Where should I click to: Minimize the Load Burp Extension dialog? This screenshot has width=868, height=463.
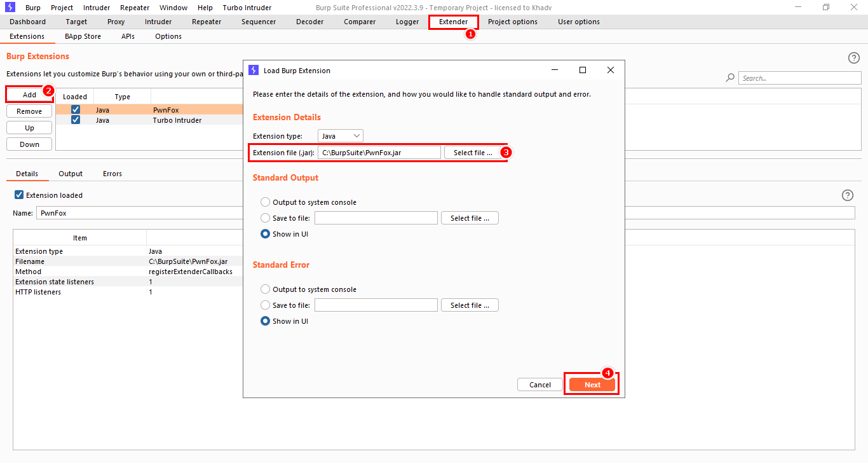tap(555, 70)
